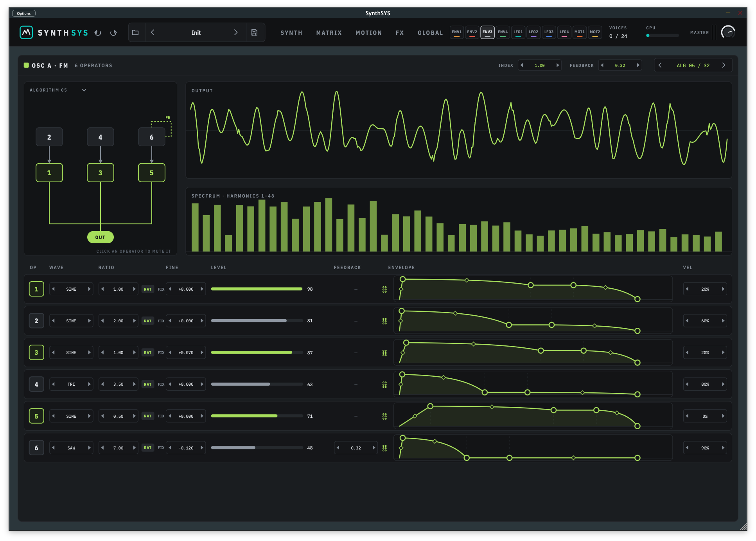Open the Options menu button
The height and width of the screenshot is (541, 756).
pyautogui.click(x=24, y=13)
